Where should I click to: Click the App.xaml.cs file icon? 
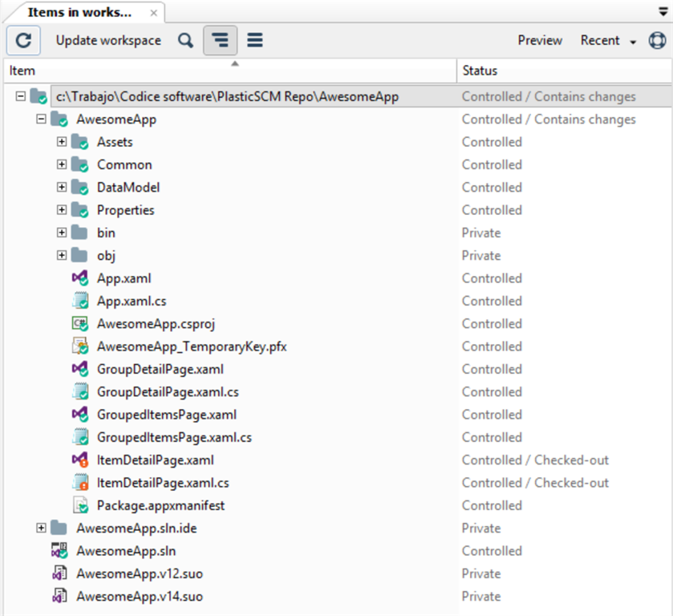80,301
